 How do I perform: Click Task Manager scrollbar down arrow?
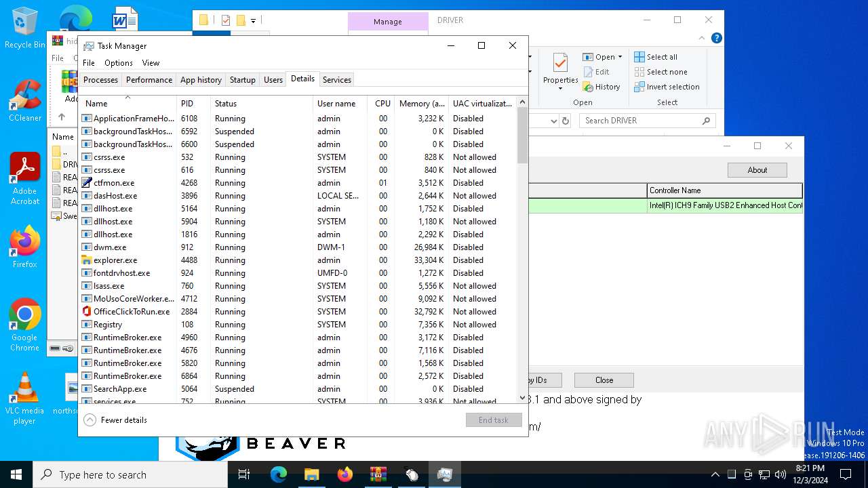[522, 398]
